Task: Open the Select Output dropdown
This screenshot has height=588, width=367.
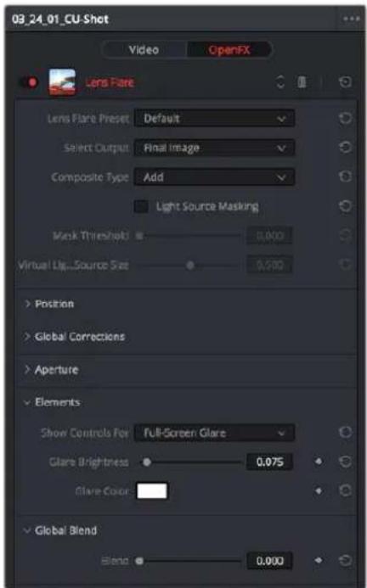Action: pos(214,148)
